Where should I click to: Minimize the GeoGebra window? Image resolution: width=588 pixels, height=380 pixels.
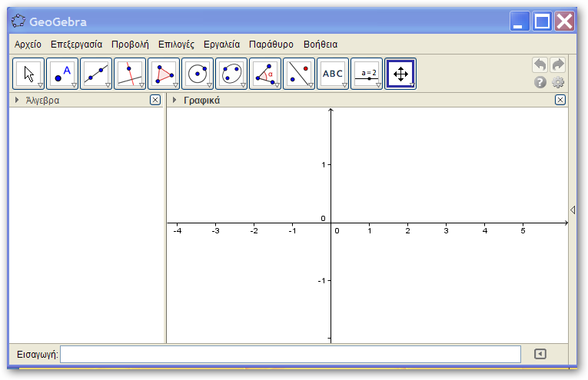coord(520,21)
